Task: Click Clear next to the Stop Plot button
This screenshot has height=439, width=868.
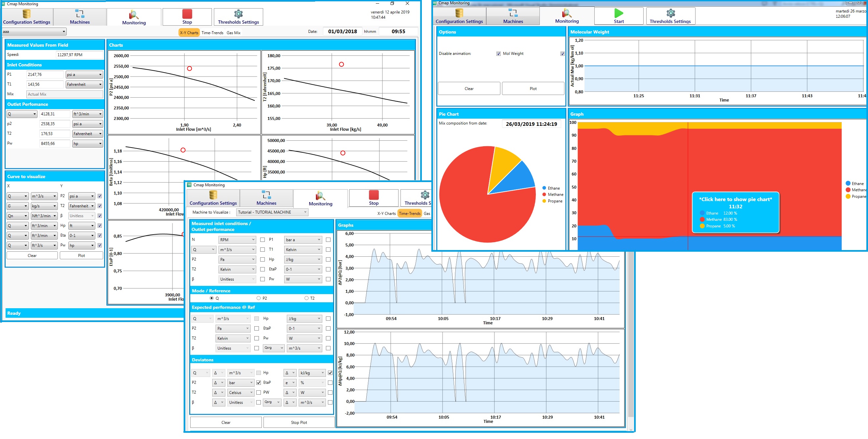Action: coord(226,423)
